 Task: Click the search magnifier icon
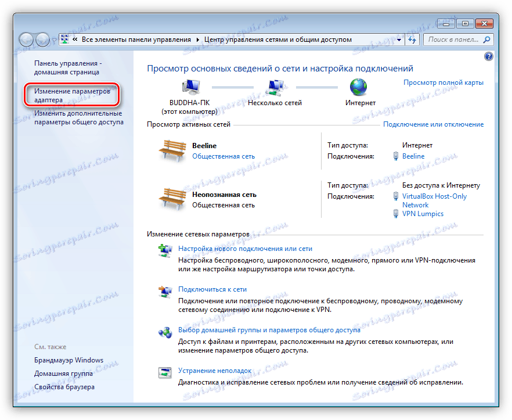coord(486,40)
